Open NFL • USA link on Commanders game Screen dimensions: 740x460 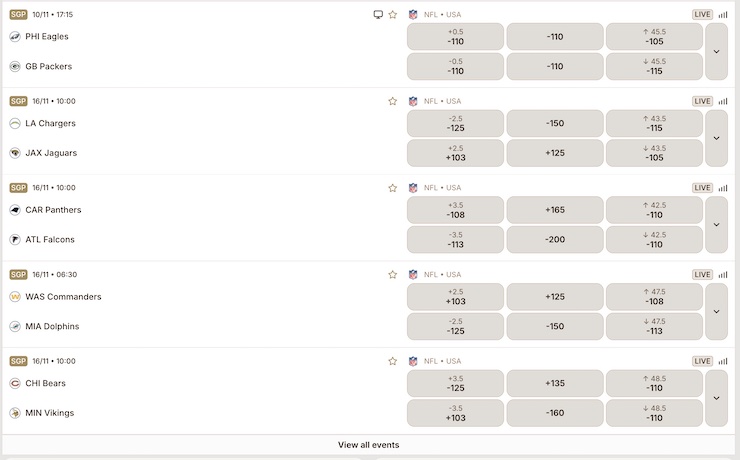tap(442, 274)
